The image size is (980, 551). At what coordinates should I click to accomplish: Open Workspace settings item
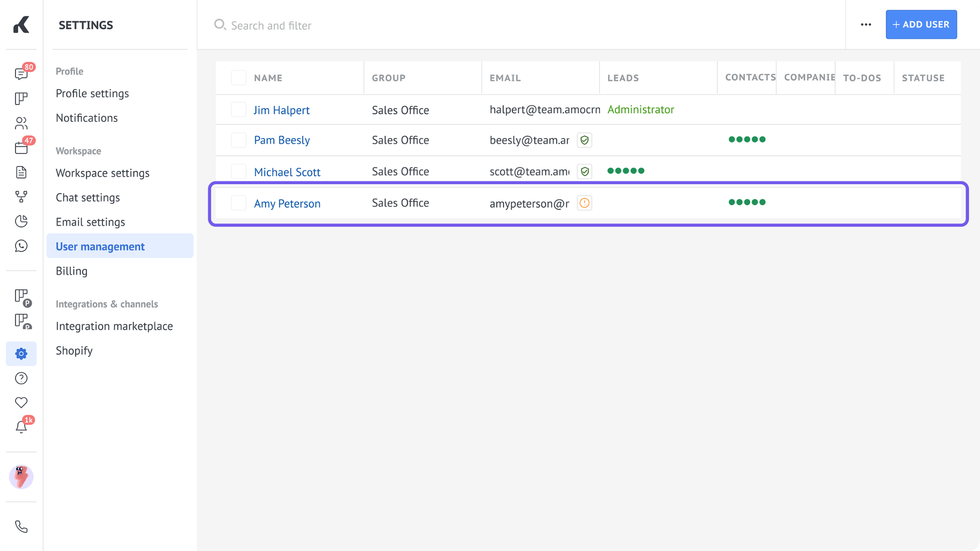[x=102, y=173]
